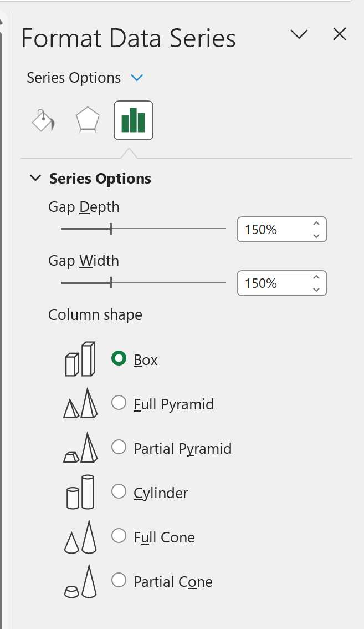
Task: Select the Full Pyramid column shape
Action: tap(119, 403)
